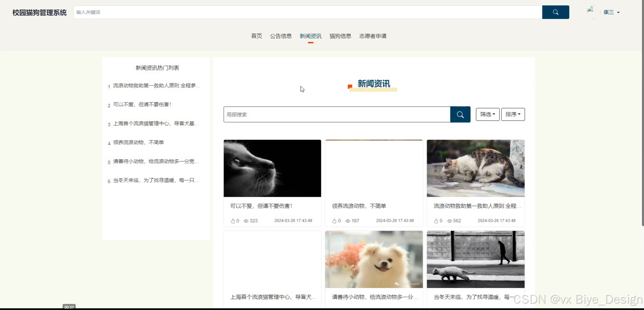The height and width of the screenshot is (310, 644).
Task: Open hot list item 1 流浪动物救助第一救助人原则
Action: pos(157,86)
